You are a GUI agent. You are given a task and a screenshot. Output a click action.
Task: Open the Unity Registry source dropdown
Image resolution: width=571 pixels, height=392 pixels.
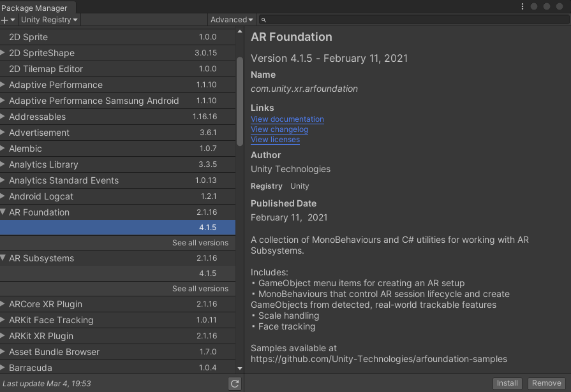(x=49, y=20)
